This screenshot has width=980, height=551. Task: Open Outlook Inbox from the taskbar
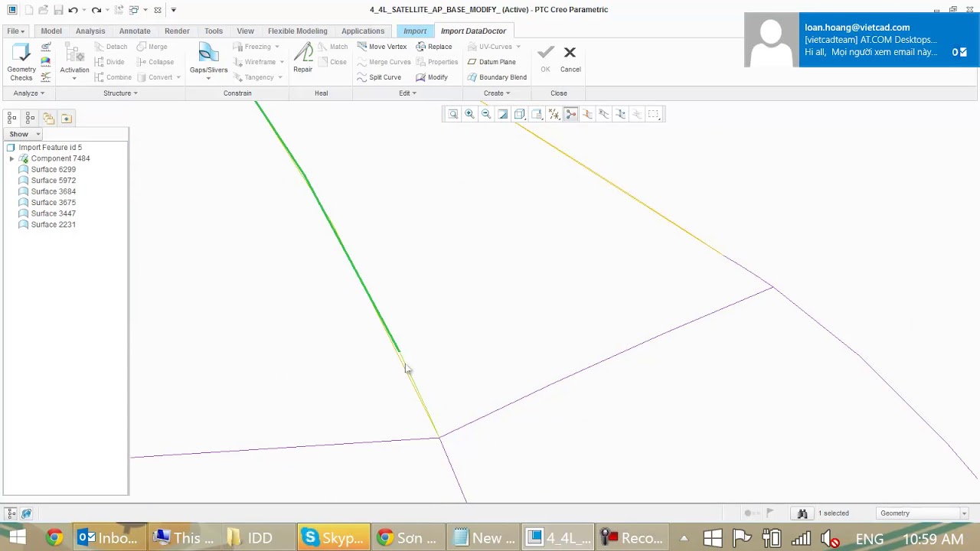tap(108, 538)
